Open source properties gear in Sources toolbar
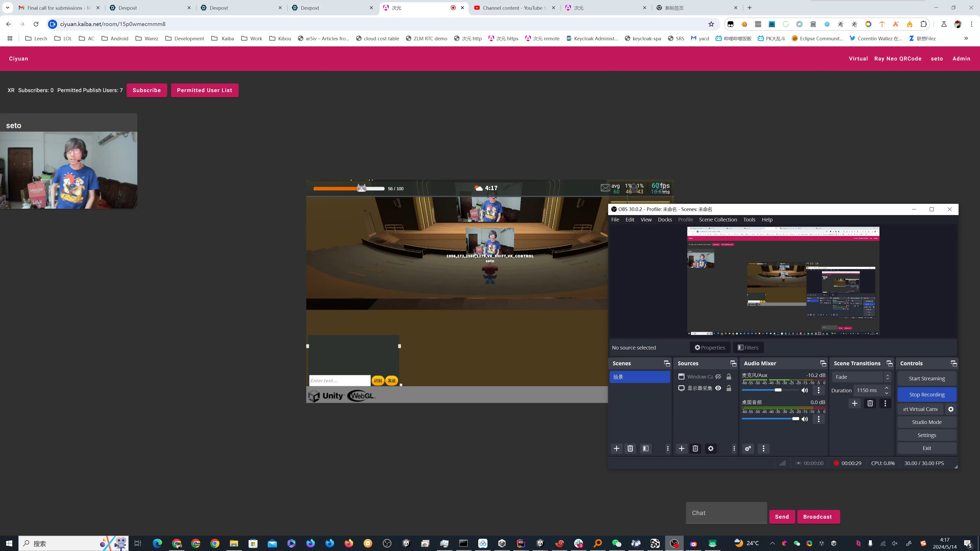 (x=710, y=449)
